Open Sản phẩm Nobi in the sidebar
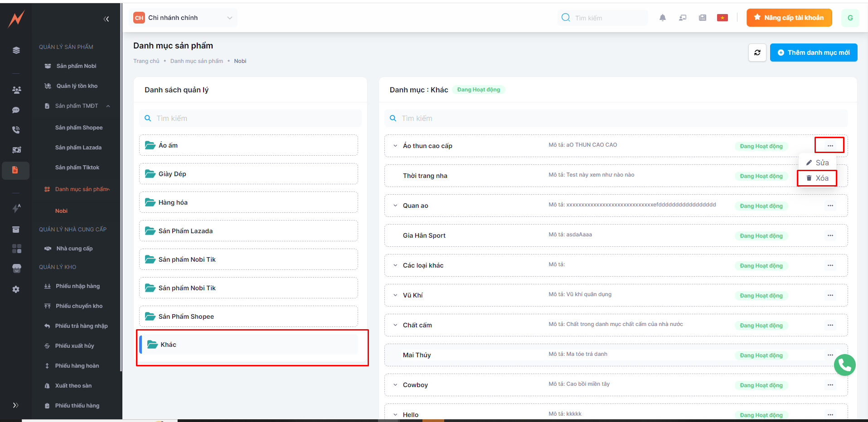 click(x=76, y=66)
